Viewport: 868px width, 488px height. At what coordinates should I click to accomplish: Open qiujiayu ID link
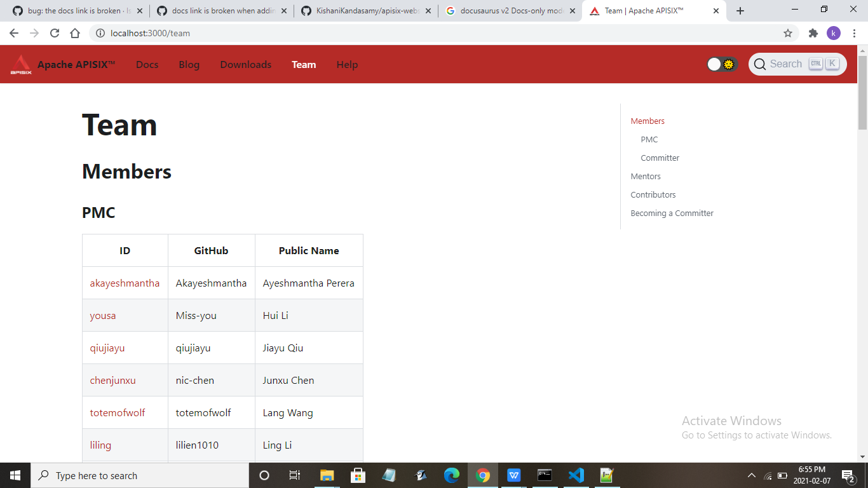[x=107, y=348]
